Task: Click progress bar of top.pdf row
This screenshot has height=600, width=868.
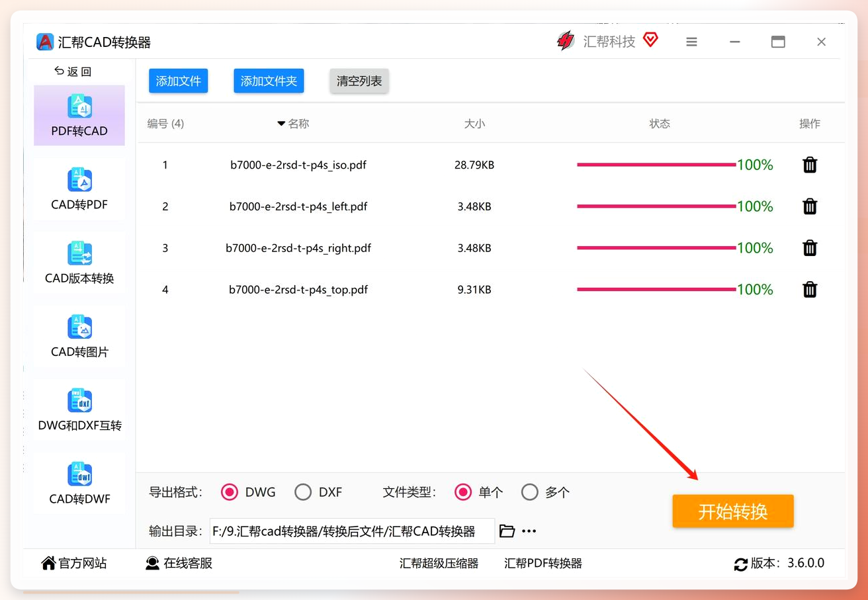Action: [x=656, y=289]
